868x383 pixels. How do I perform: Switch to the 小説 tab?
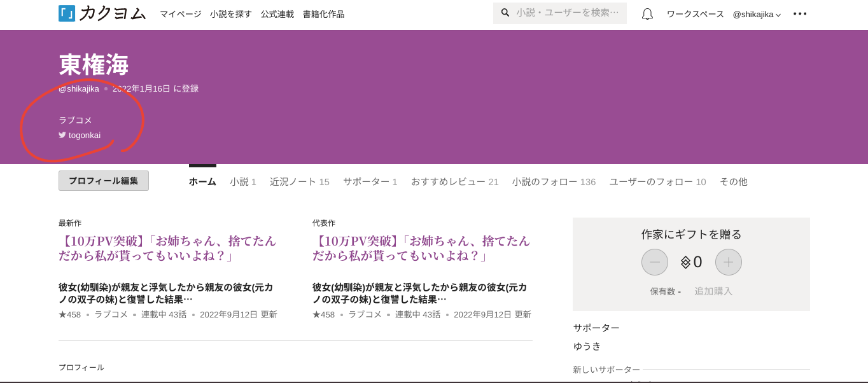(x=242, y=182)
